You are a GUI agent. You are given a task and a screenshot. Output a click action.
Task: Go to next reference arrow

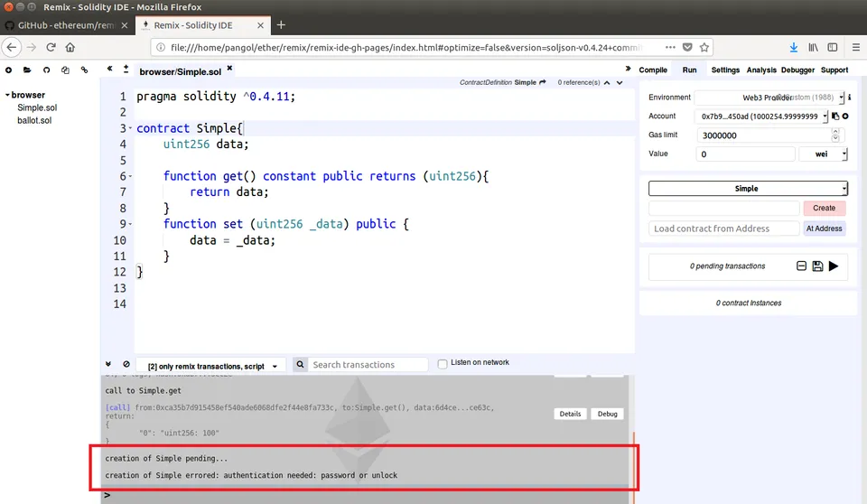[x=620, y=83]
